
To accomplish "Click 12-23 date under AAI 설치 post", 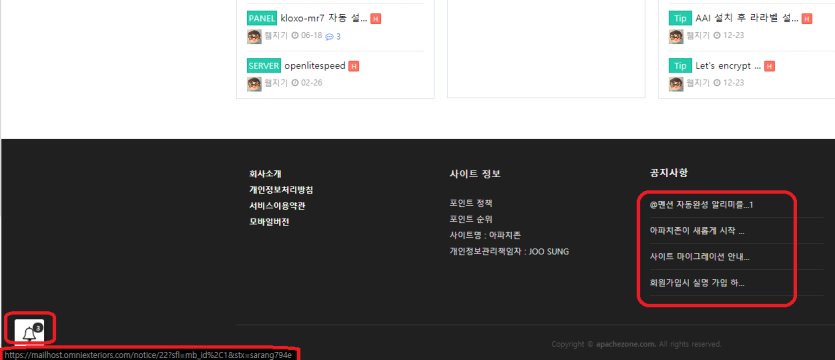I will [x=733, y=36].
